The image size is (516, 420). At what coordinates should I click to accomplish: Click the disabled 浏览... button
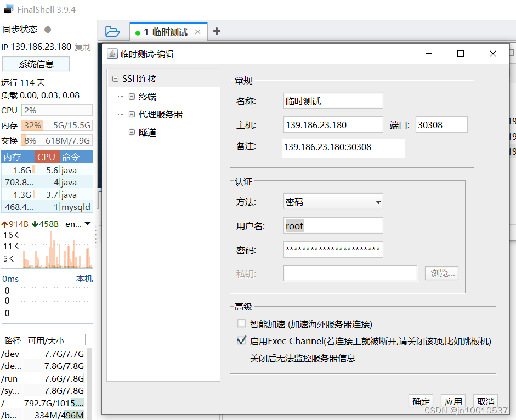pyautogui.click(x=441, y=273)
